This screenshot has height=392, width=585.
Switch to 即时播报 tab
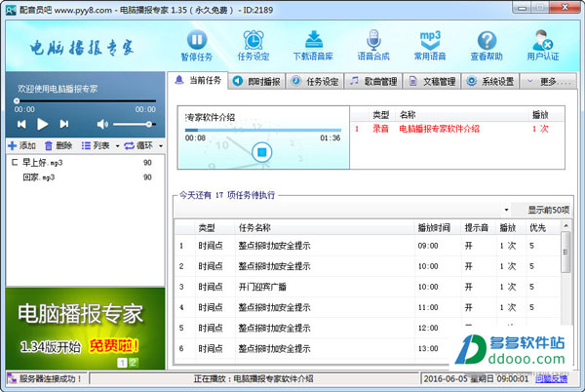coord(256,81)
